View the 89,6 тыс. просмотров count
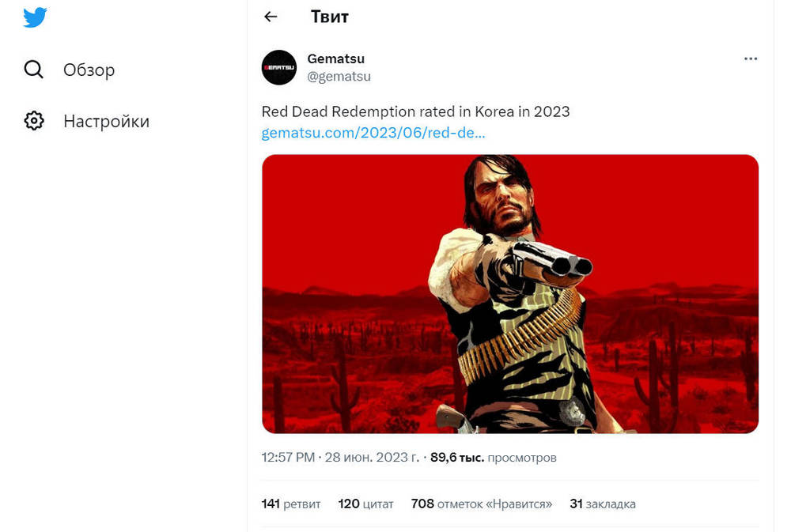This screenshot has width=791, height=532. tap(494, 458)
